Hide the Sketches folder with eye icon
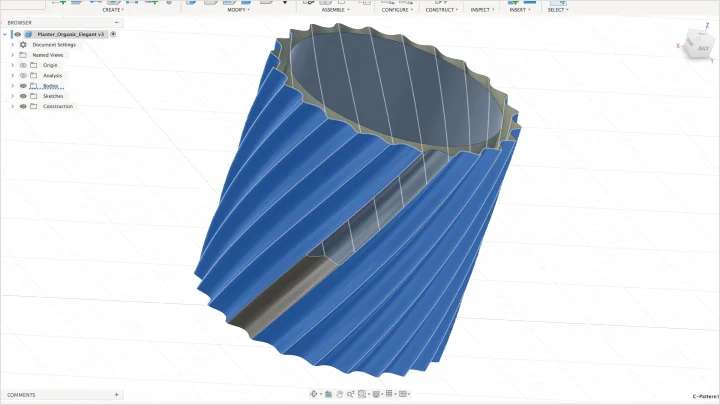The width and height of the screenshot is (720, 405). pos(23,96)
